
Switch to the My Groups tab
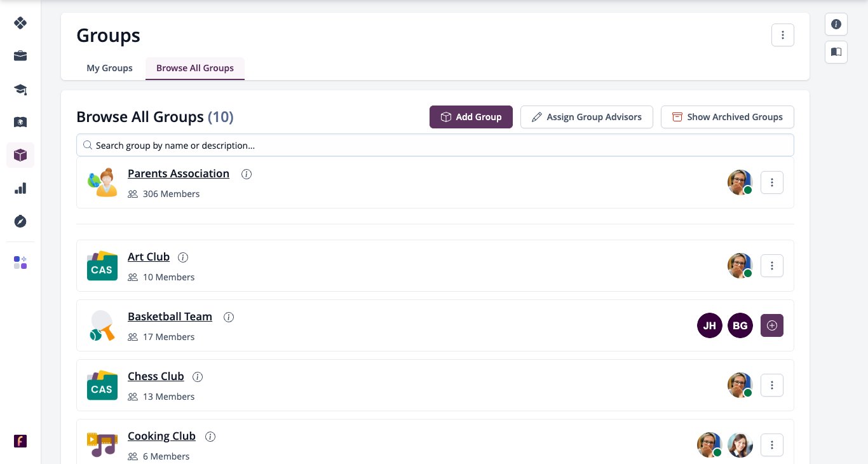click(109, 68)
